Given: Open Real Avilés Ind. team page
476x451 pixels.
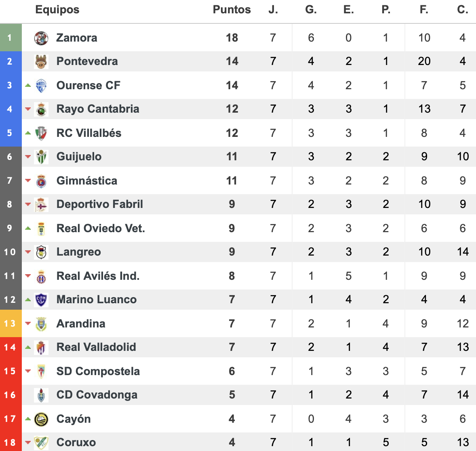Looking at the screenshot, I should (x=98, y=276).
